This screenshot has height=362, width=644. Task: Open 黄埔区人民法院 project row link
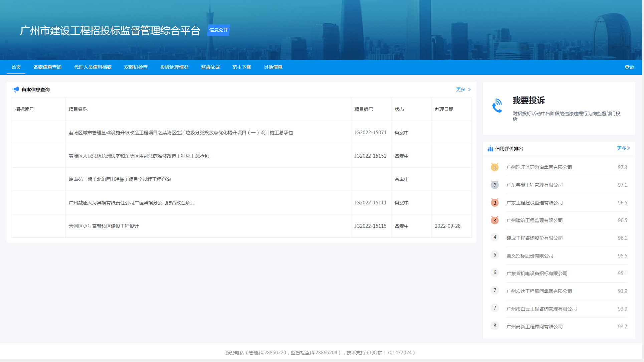coord(139,156)
